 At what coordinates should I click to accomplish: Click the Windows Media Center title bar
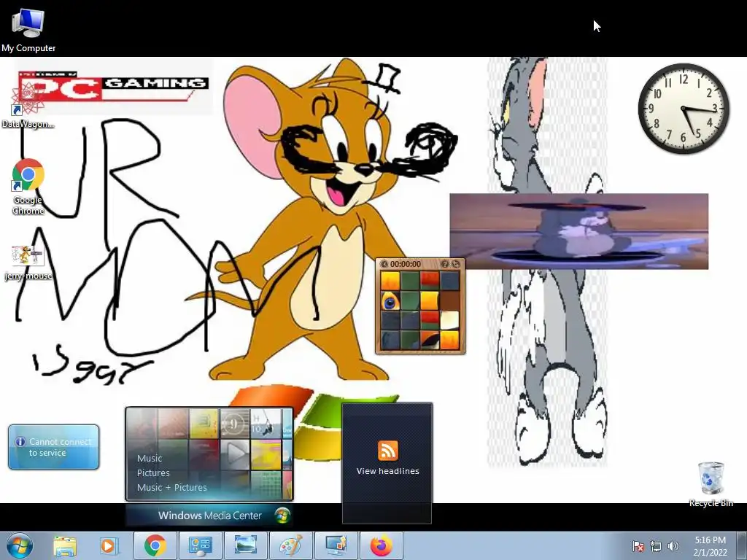[209, 516]
